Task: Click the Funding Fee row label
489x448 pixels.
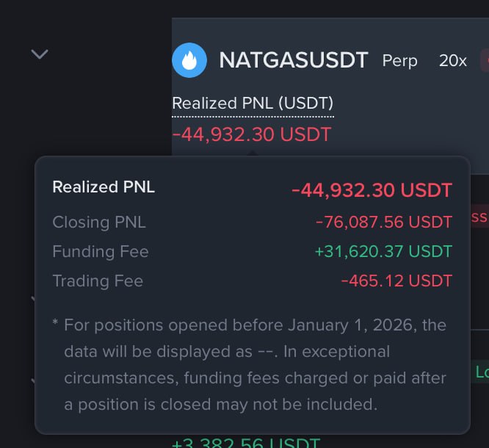Action: pos(101,251)
